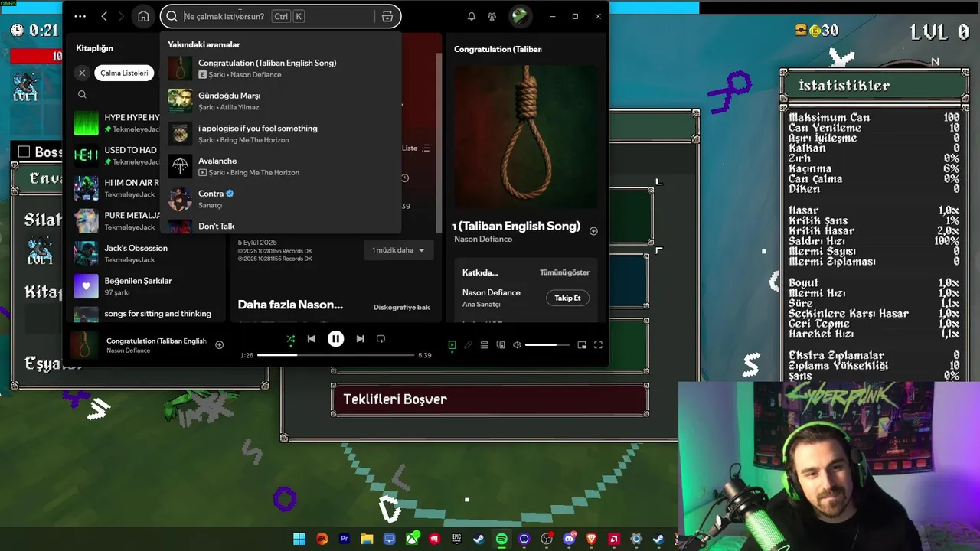Toggle repeat mode

[x=381, y=338]
